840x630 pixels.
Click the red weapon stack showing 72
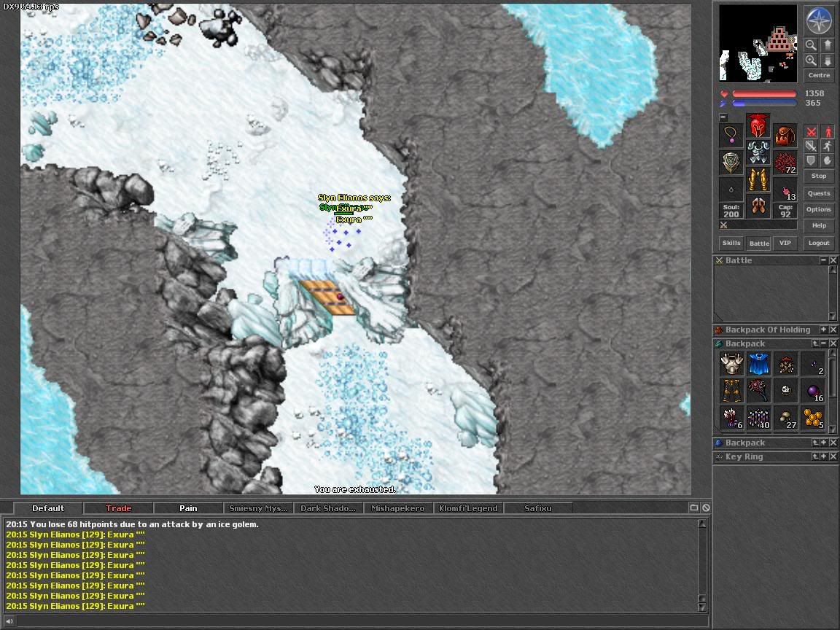[x=785, y=163]
